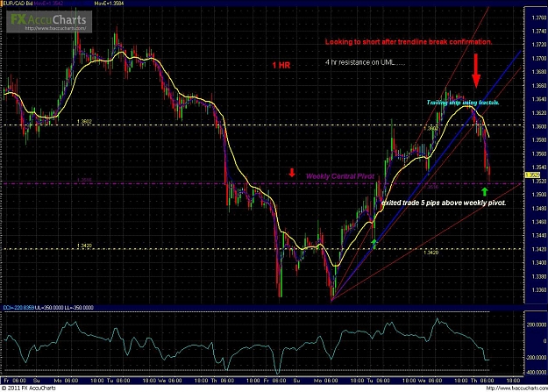
Task: Click 1.3560 on the price axis
Action: coord(539,153)
